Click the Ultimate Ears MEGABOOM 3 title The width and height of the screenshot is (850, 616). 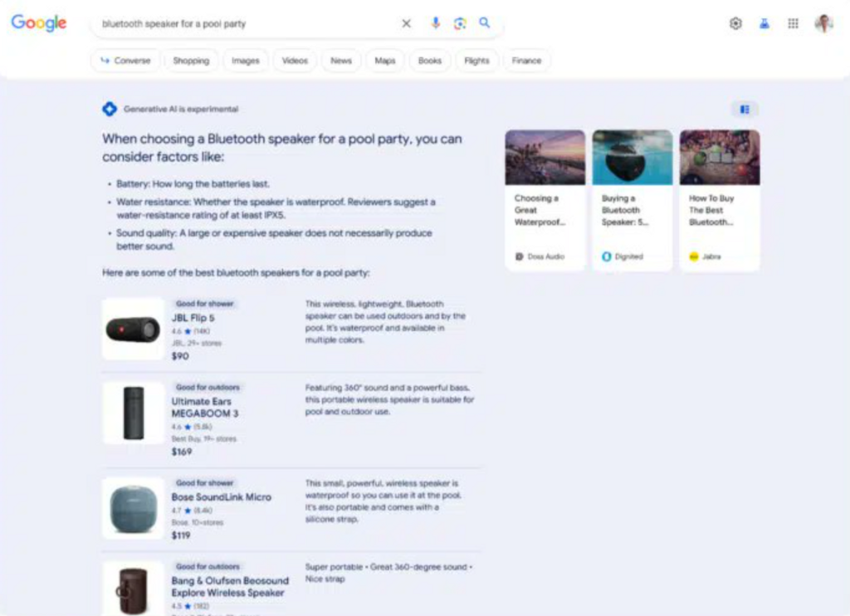(x=205, y=408)
